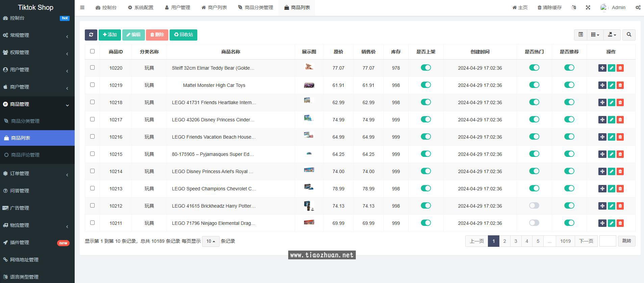Expand 订单管理 sidebar group
Viewport: 644px width, 283px height.
[37, 173]
